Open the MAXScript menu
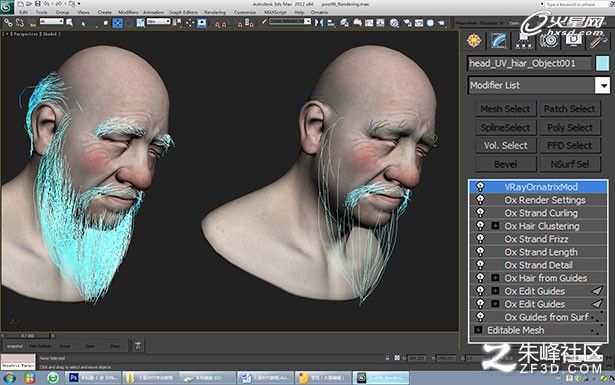Screen dimensions: 615x385 275,12
